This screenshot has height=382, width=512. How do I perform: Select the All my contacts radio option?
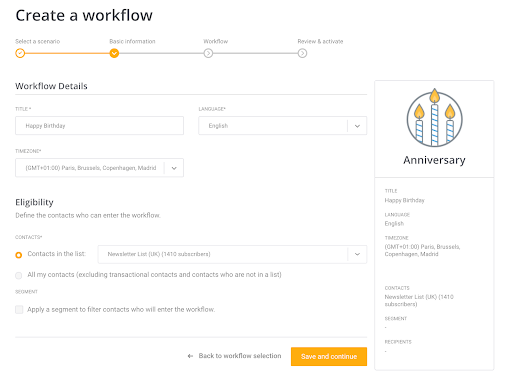tap(19, 275)
